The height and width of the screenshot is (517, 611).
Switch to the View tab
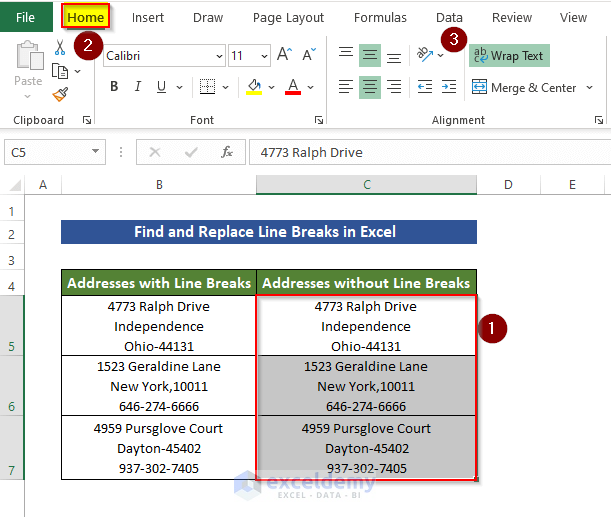coord(573,18)
